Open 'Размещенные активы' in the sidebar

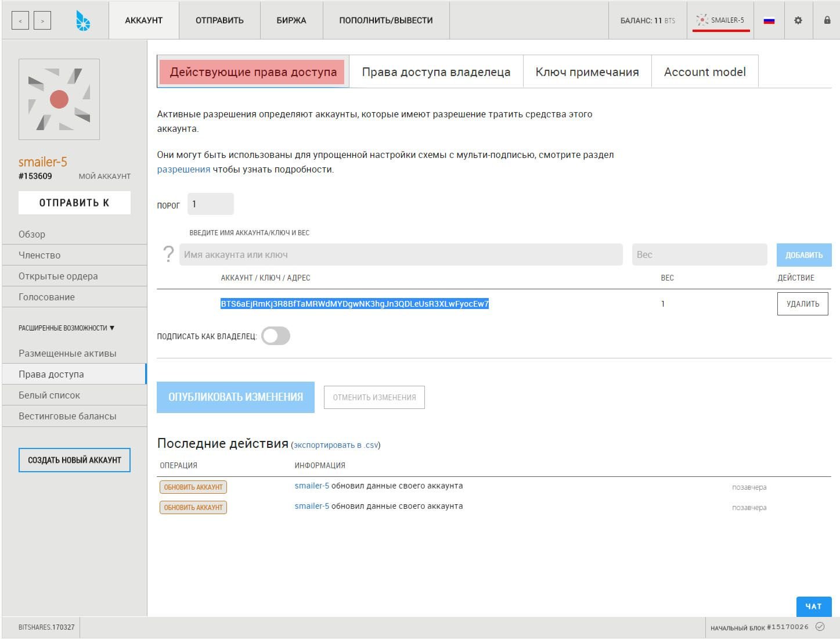[74, 353]
